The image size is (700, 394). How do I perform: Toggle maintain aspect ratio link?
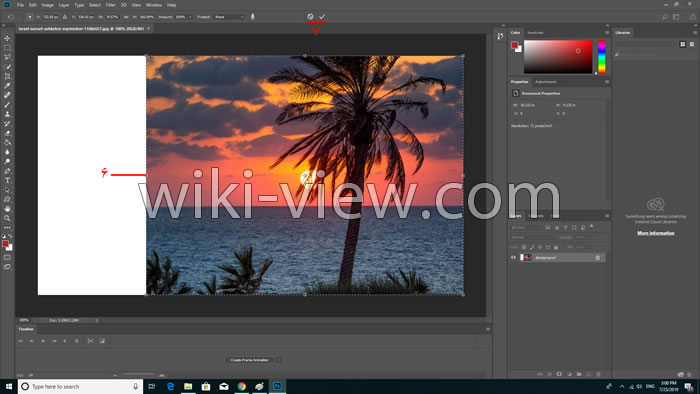[126, 17]
